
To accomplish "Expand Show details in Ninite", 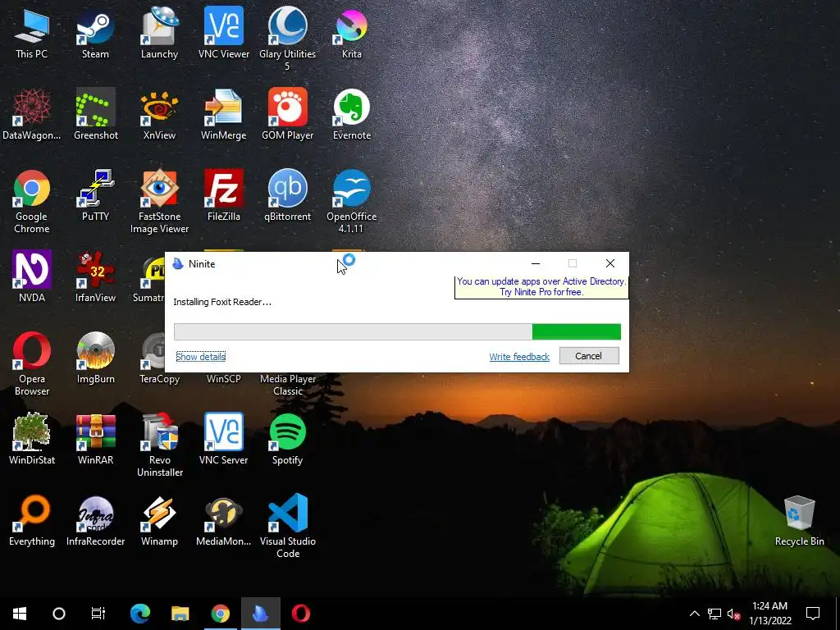I will [200, 357].
